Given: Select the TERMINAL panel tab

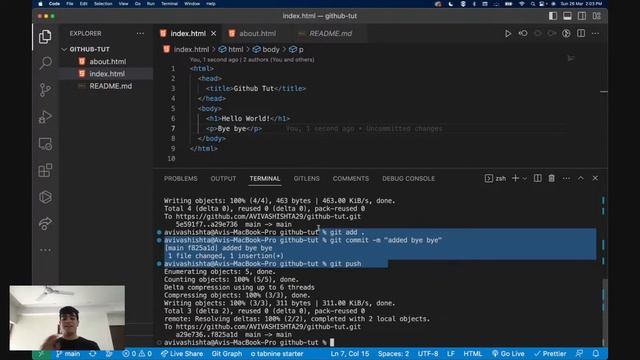Looking at the screenshot, I should point(265,178).
